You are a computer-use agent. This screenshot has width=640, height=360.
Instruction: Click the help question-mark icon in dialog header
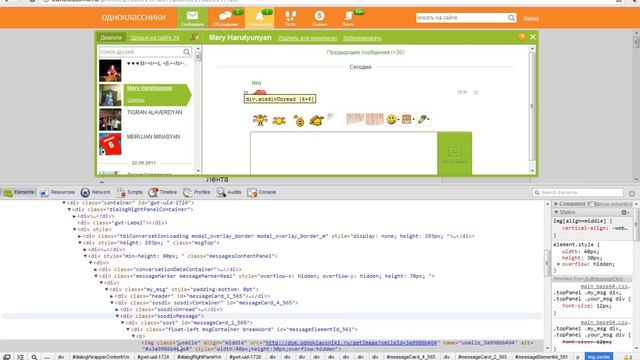pyautogui.click(x=522, y=37)
